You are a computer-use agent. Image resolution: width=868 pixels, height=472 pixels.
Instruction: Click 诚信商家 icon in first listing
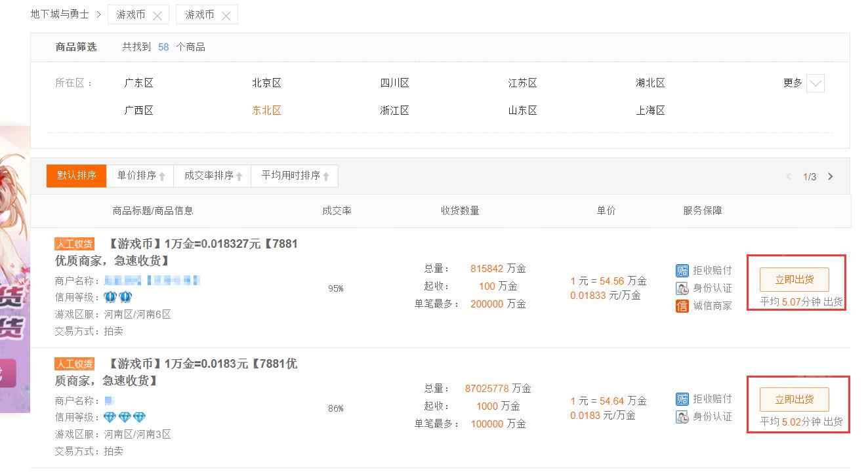[x=682, y=305]
